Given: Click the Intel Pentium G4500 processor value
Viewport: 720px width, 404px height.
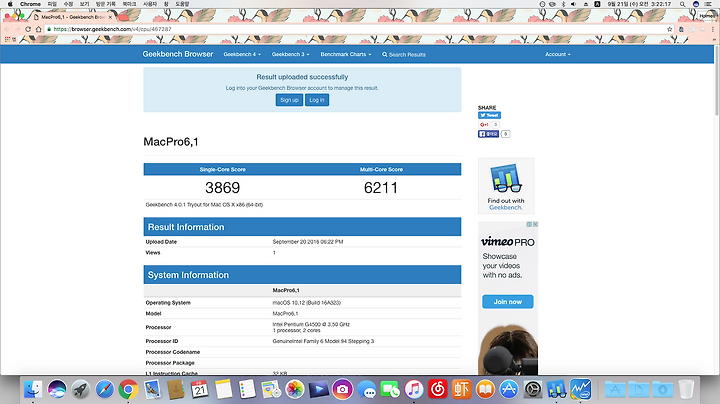Looking at the screenshot, I should [311, 325].
